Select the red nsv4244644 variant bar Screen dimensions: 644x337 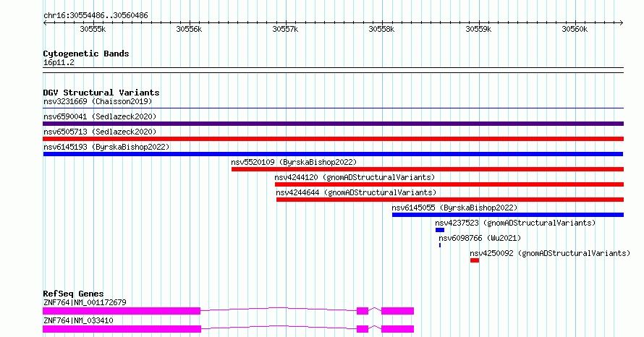coord(450,200)
